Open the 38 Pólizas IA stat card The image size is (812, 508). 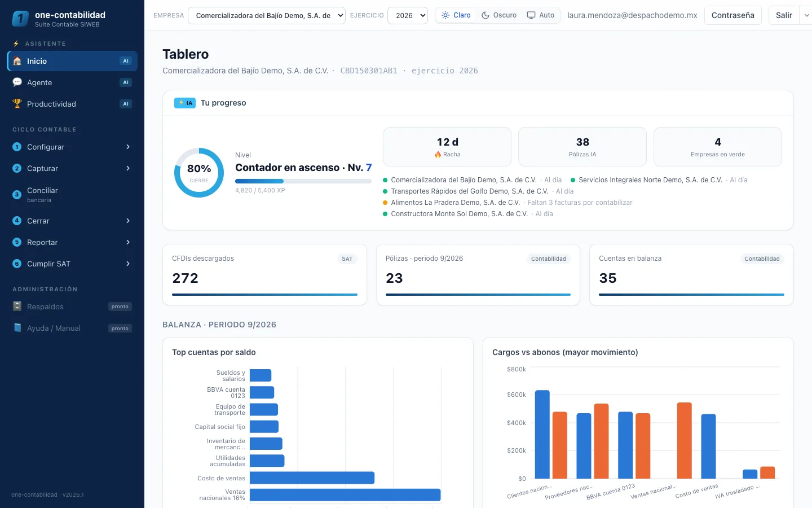click(582, 147)
